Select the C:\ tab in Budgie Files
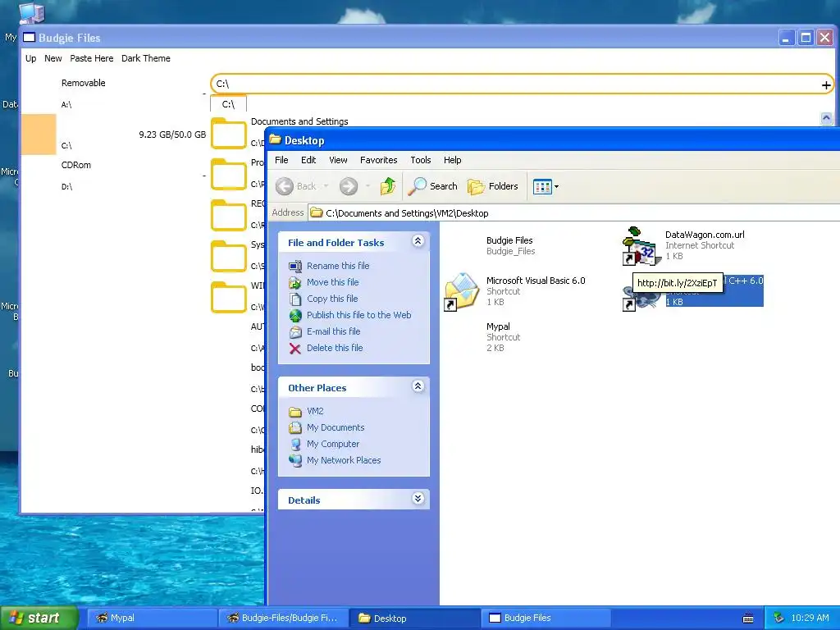This screenshot has height=630, width=840. 228,104
